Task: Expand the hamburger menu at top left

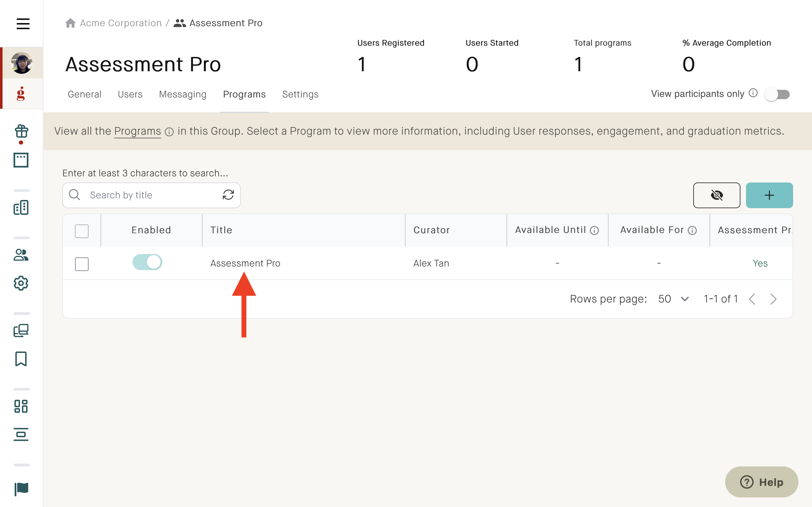Action: [x=23, y=23]
